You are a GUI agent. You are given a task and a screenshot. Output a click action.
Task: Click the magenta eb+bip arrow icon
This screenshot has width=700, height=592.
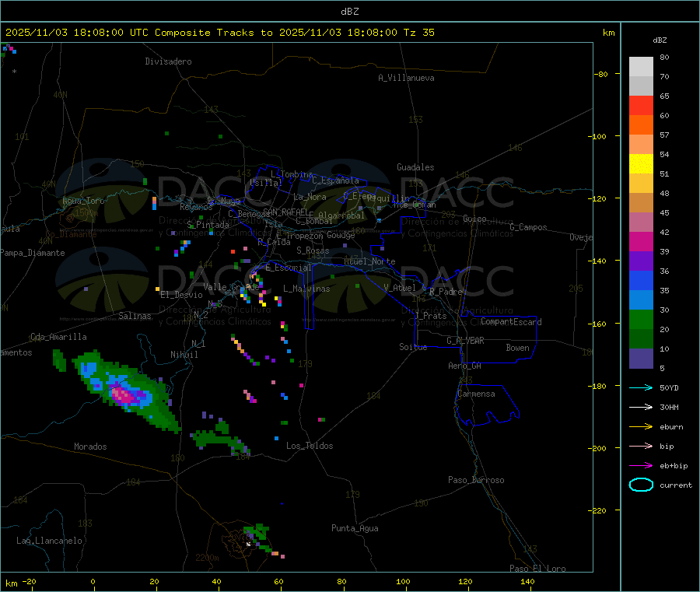point(641,465)
